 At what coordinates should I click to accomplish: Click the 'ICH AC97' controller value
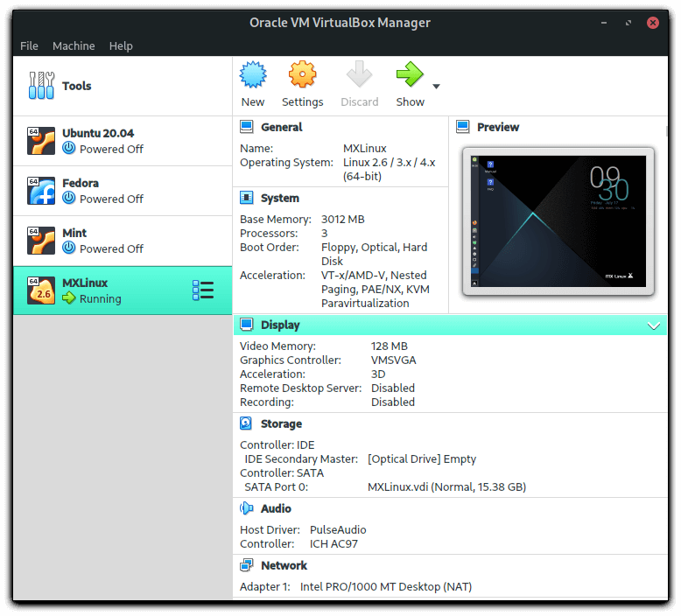click(x=333, y=543)
